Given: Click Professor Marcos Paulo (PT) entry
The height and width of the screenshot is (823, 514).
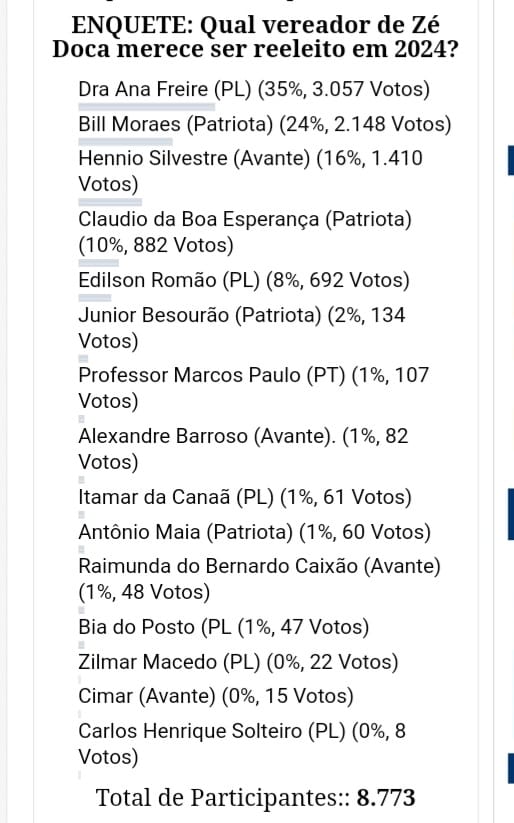Looking at the screenshot, I should coord(254,388).
